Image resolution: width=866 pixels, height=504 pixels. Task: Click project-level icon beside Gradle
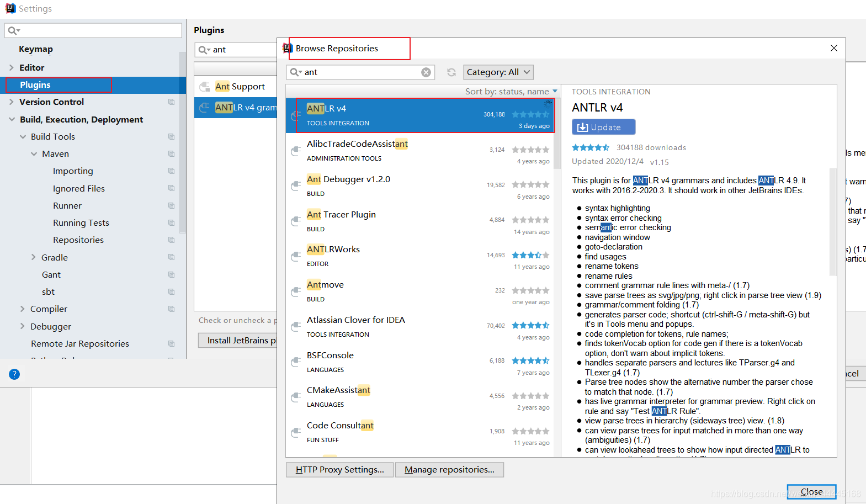(171, 257)
